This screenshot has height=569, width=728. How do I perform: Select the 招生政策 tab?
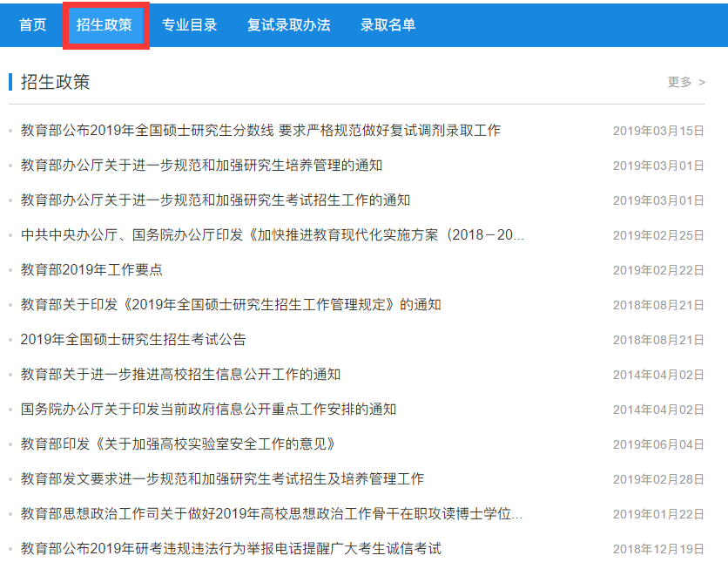tap(104, 25)
